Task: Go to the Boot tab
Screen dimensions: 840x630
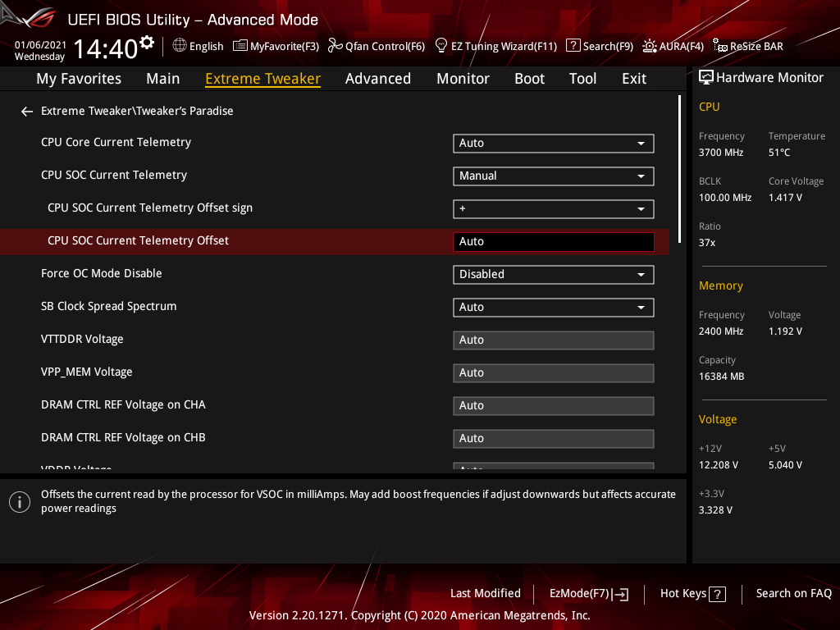Action: click(529, 79)
